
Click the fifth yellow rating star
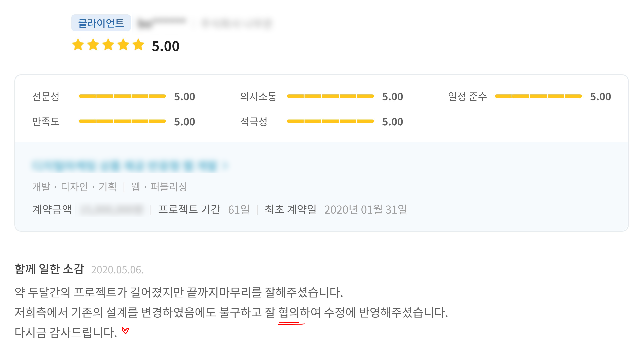click(138, 45)
